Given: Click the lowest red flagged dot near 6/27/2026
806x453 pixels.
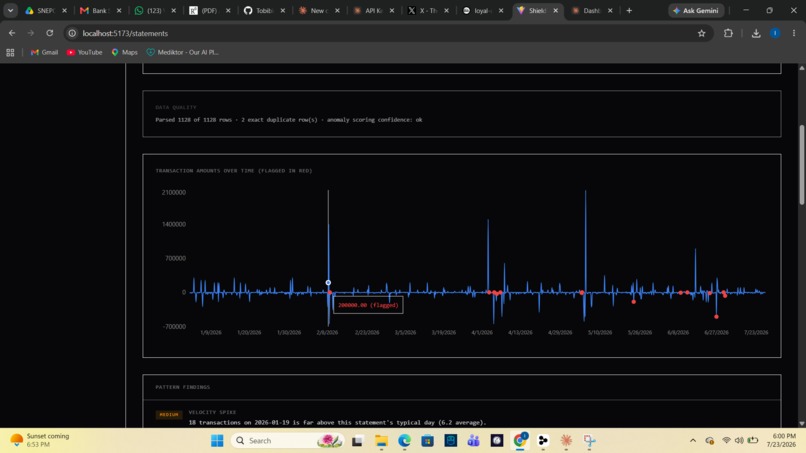Looking at the screenshot, I should coord(716,317).
